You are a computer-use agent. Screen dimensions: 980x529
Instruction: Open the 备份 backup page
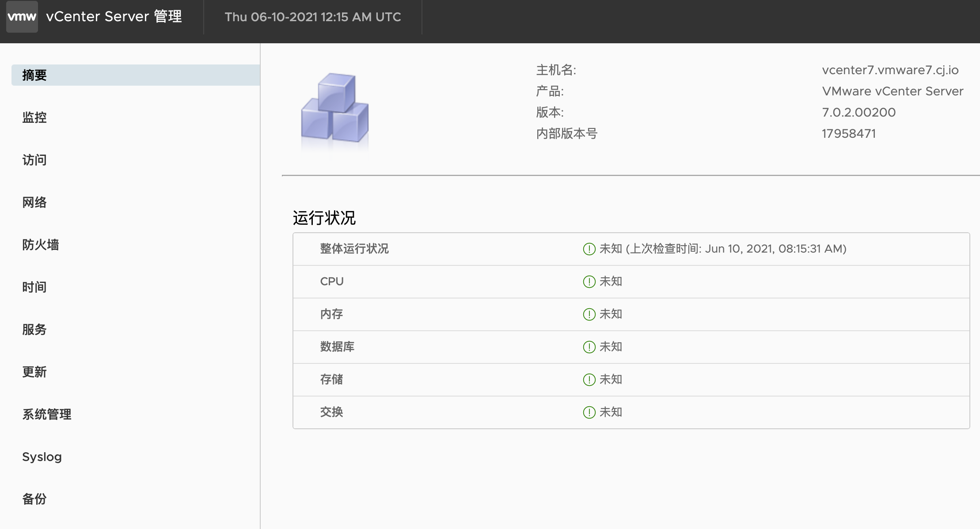pyautogui.click(x=34, y=499)
